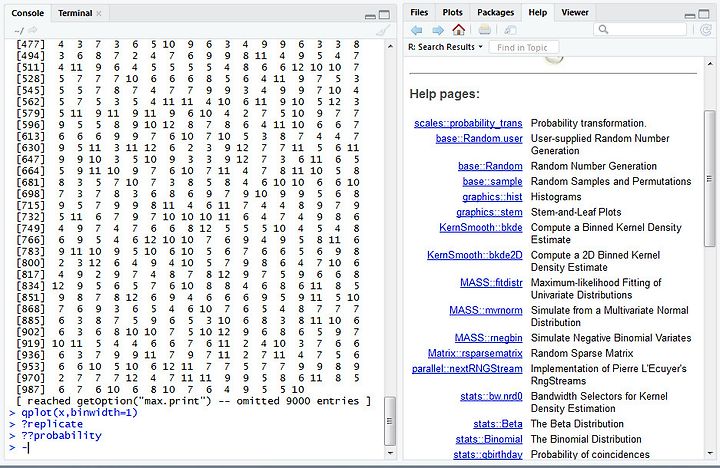Click output row labeled [477]

coord(188,45)
